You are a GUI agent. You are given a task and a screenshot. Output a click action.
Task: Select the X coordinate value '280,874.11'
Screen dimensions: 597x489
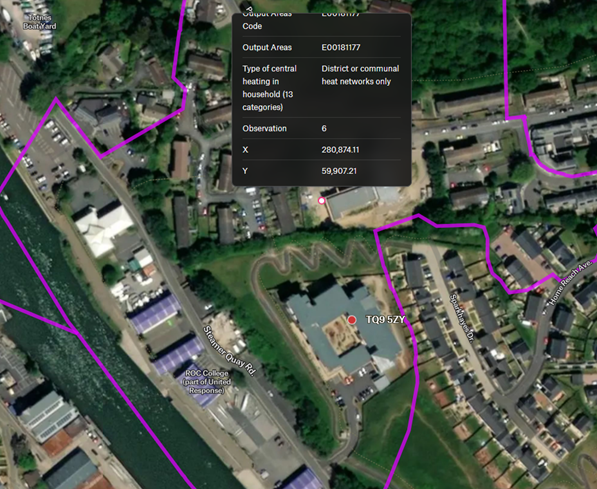coord(340,150)
